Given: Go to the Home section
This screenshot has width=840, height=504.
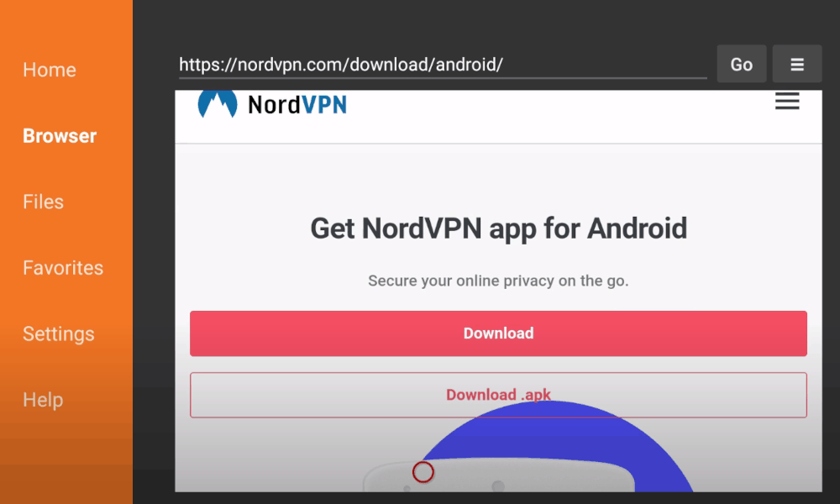Looking at the screenshot, I should [50, 70].
